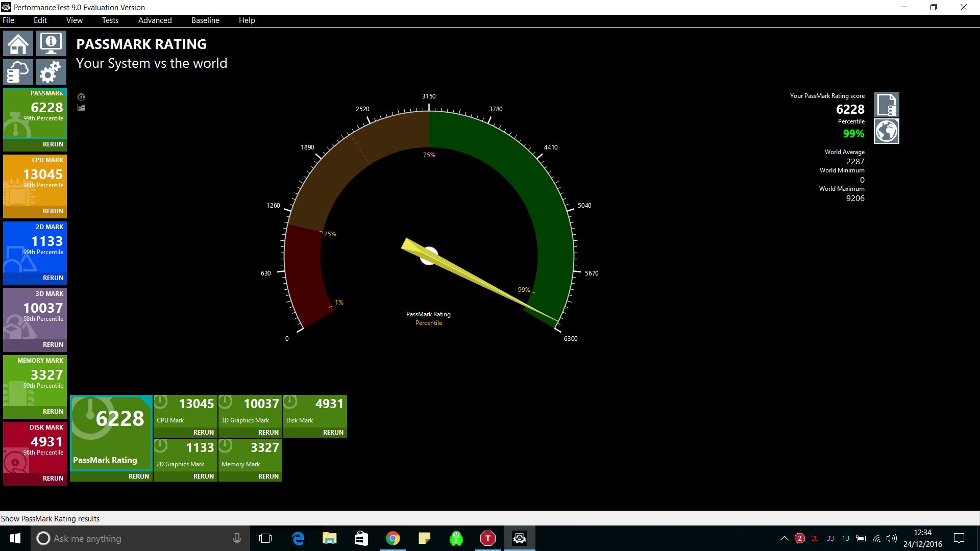Open the green padlock app in taskbar

point(456,538)
